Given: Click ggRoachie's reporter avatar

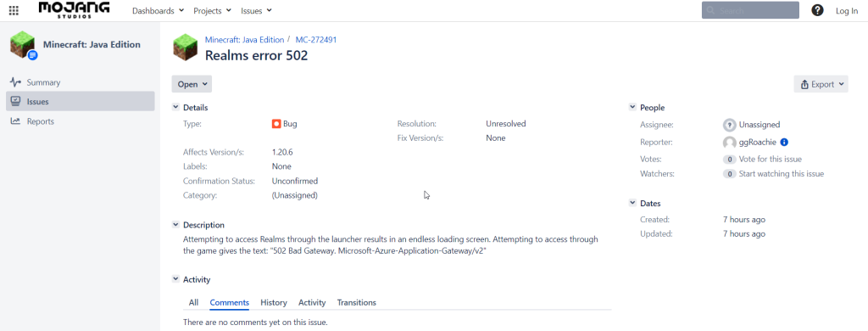Looking at the screenshot, I should [730, 143].
